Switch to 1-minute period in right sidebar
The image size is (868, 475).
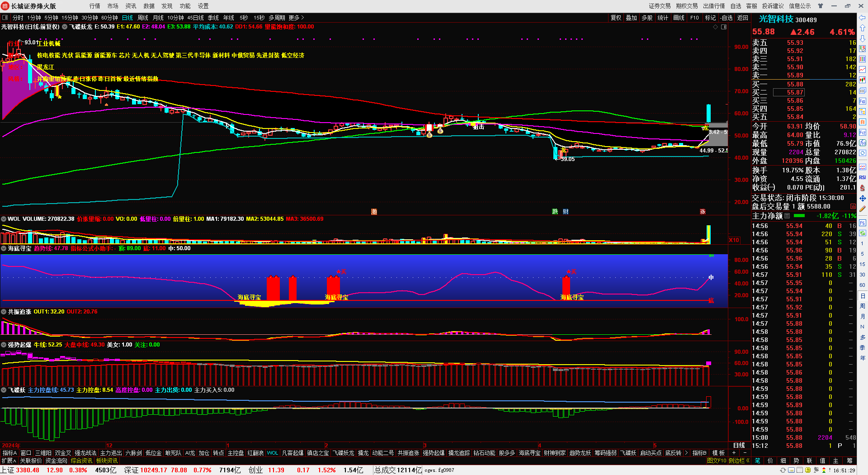863,243
